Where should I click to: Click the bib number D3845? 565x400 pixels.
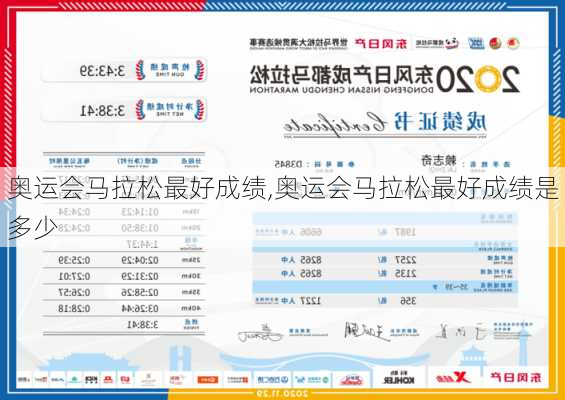(288, 164)
